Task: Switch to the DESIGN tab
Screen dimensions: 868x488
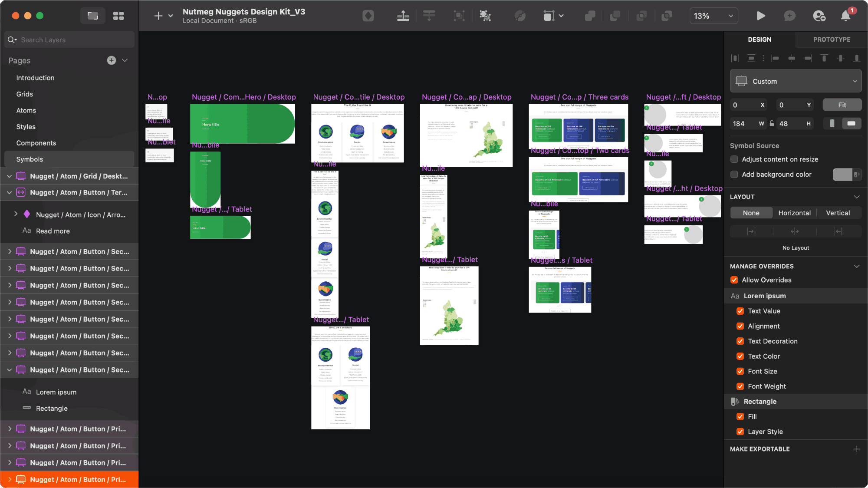Action: tap(759, 40)
